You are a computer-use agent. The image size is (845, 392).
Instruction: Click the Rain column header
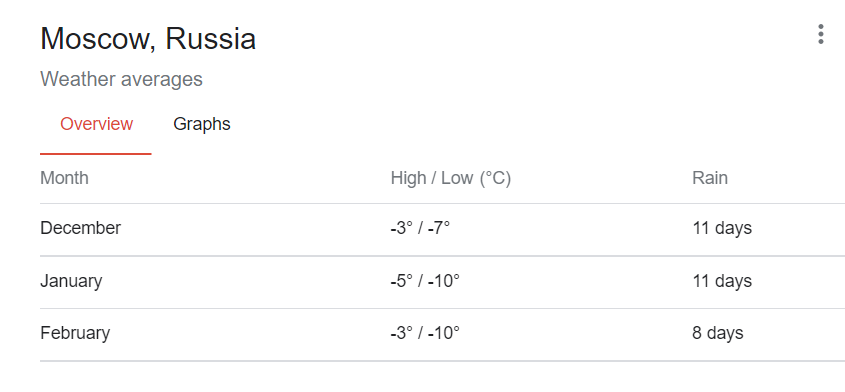[710, 178]
